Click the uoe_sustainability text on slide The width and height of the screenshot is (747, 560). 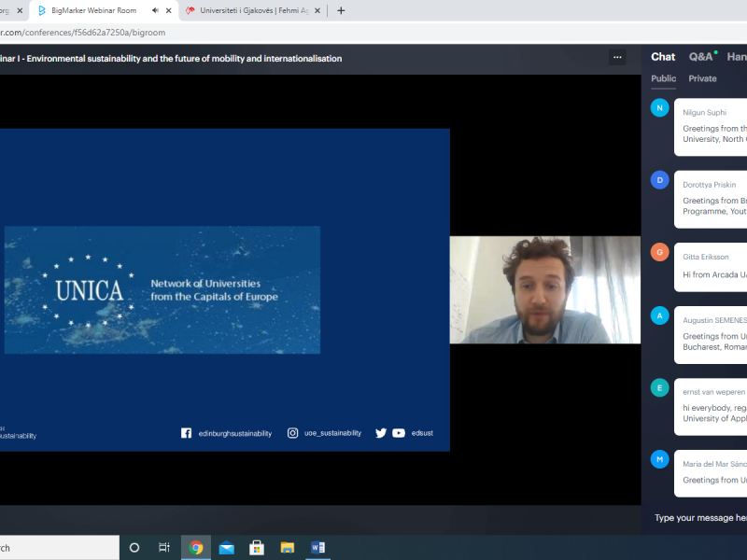pos(332,433)
